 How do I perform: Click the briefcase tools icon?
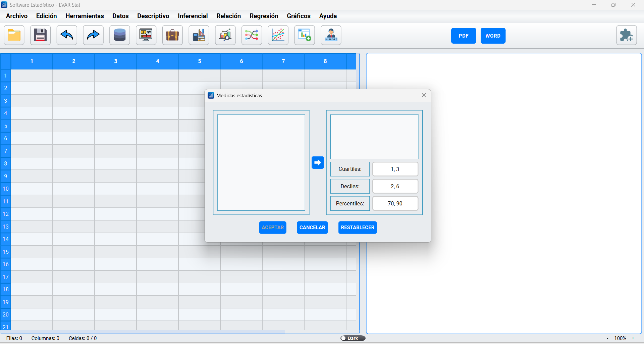172,35
